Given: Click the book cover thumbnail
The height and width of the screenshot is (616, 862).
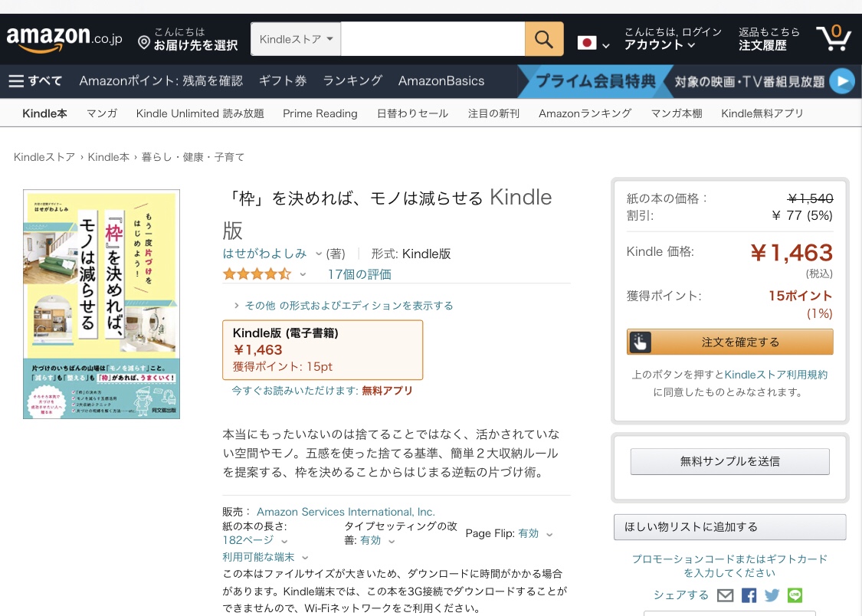Looking at the screenshot, I should click(x=102, y=304).
